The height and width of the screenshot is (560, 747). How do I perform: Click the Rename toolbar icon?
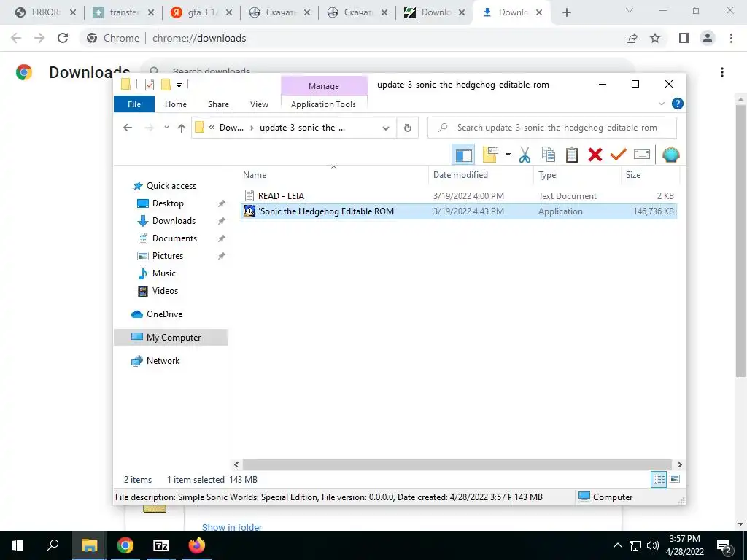click(x=642, y=155)
